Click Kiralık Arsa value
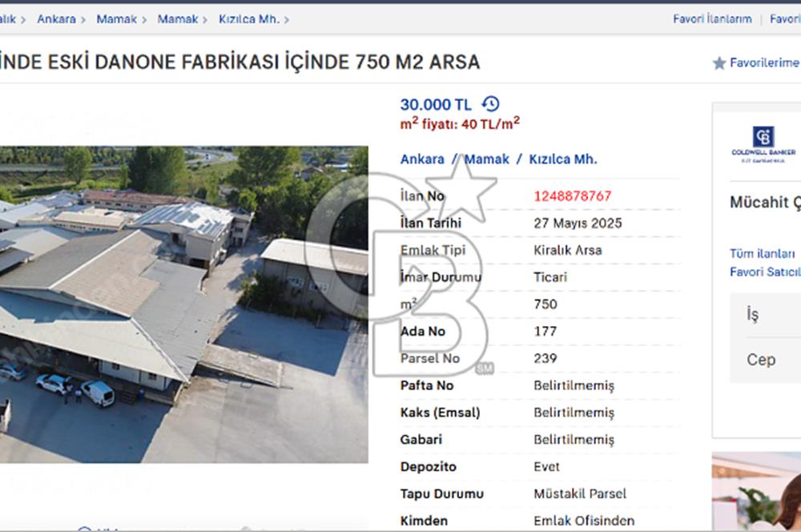Image resolution: width=801 pixels, height=532 pixels. coord(568,251)
